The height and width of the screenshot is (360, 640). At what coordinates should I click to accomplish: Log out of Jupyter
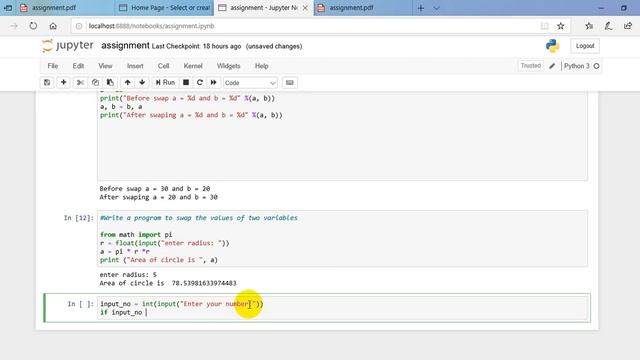click(x=585, y=46)
